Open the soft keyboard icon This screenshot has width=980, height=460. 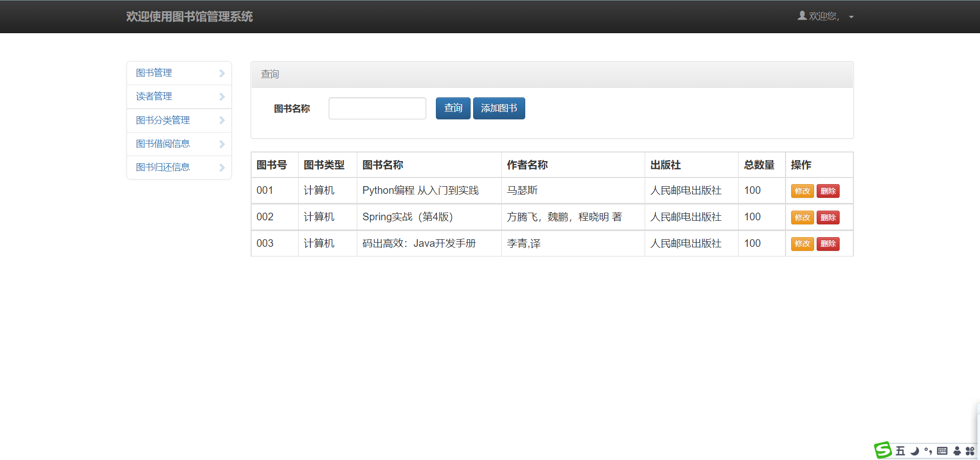coord(942,451)
